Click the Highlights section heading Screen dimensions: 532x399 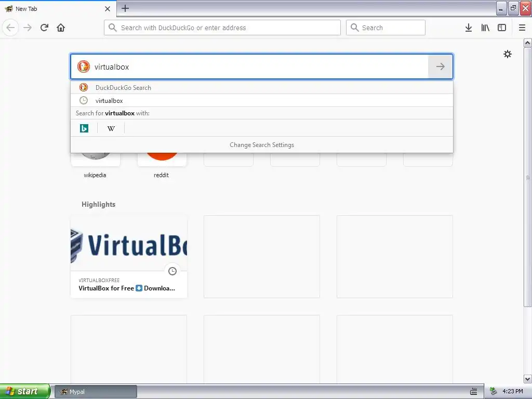(98, 204)
